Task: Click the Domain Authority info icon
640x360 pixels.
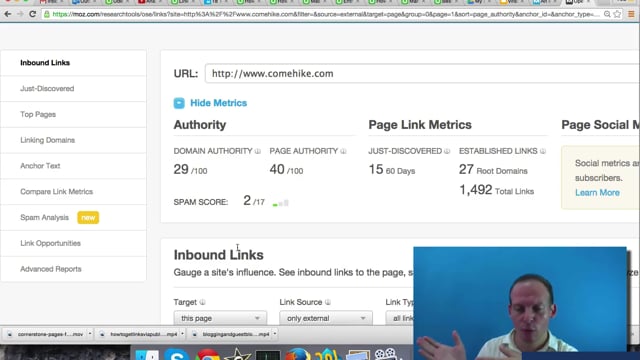Action: point(258,151)
